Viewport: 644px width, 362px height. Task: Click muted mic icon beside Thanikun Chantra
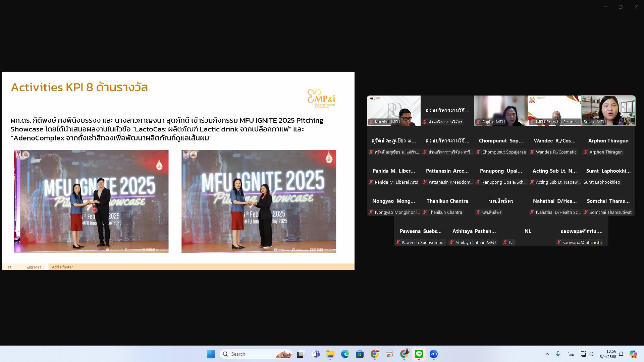pos(425,213)
